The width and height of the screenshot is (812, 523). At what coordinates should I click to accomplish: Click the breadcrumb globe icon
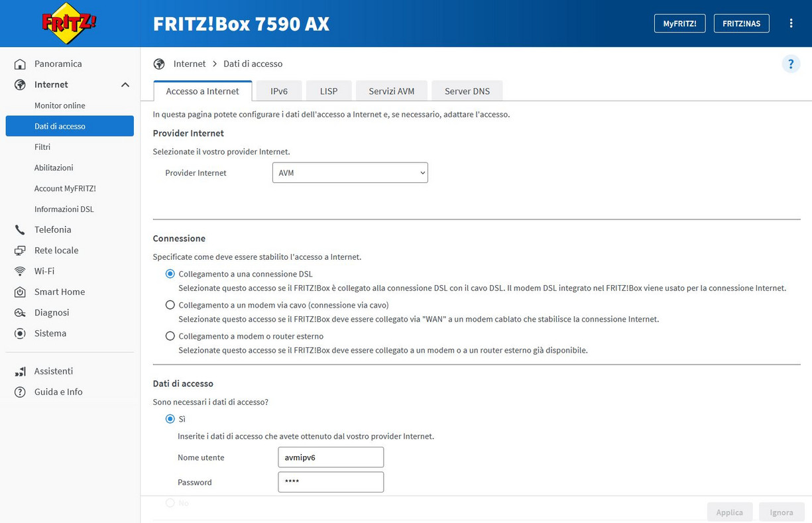[159, 64]
